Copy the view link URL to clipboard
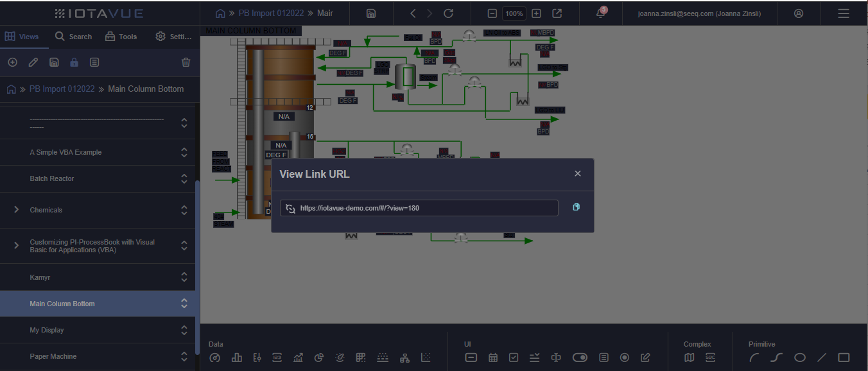This screenshot has width=868, height=371. tap(576, 207)
